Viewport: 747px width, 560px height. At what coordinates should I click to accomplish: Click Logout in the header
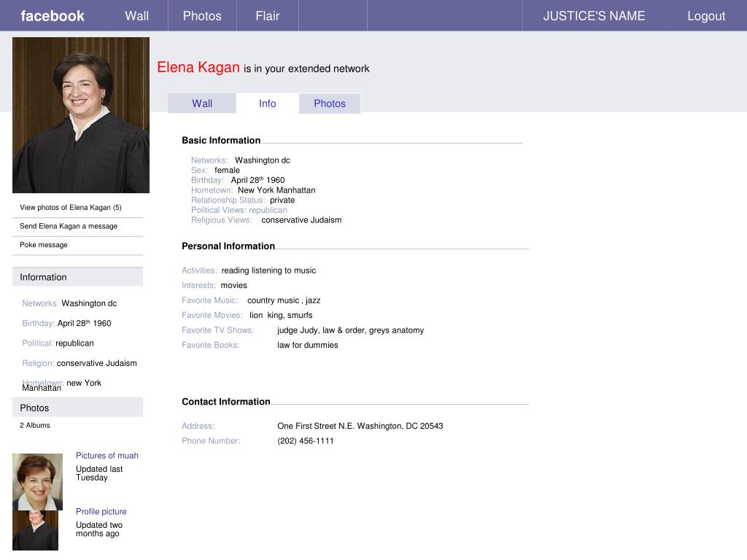[706, 16]
